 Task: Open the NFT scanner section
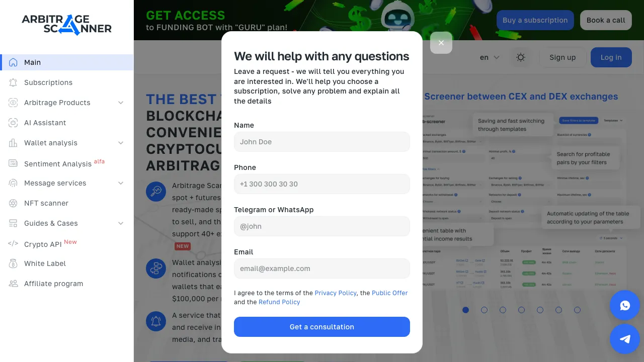46,203
